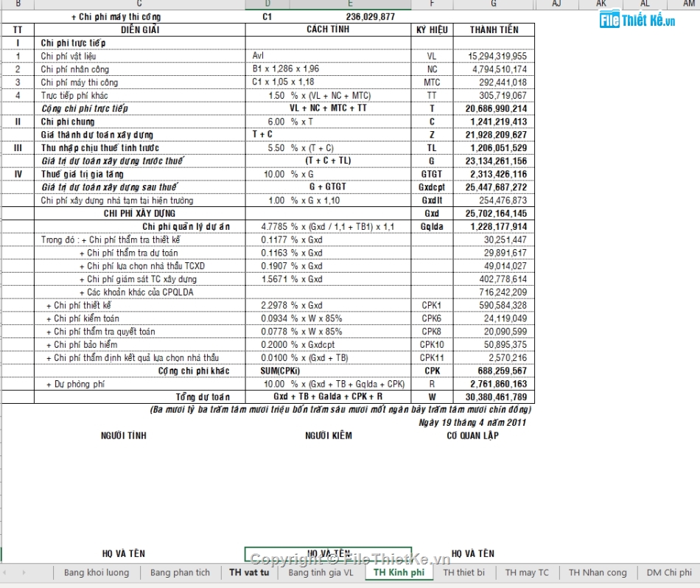Select the Dự phòng phí cell
This screenshot has height=588, width=700.
(140, 384)
